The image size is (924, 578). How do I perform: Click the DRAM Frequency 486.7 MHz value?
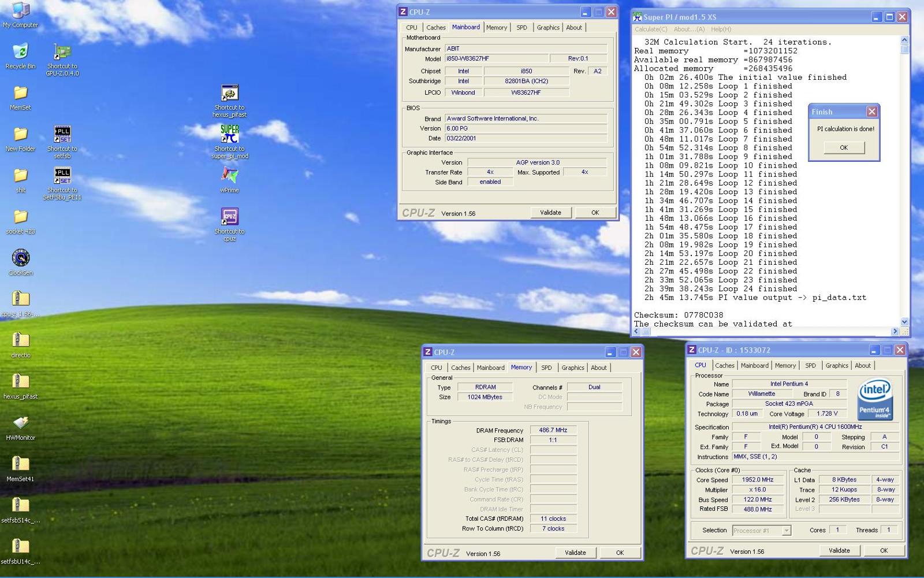[x=553, y=430]
